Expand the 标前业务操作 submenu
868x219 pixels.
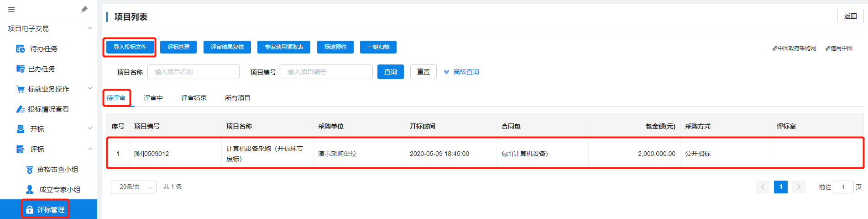point(90,89)
